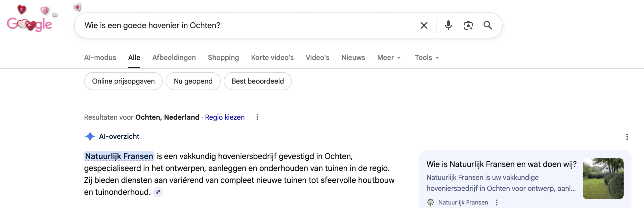Image resolution: width=644 pixels, height=208 pixels.
Task: Switch to the Afbeeldingen tab
Action: pos(174,58)
